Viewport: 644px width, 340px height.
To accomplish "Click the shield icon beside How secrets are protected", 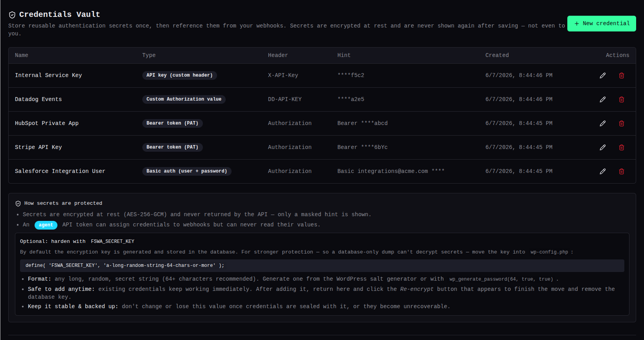I will 18,204.
